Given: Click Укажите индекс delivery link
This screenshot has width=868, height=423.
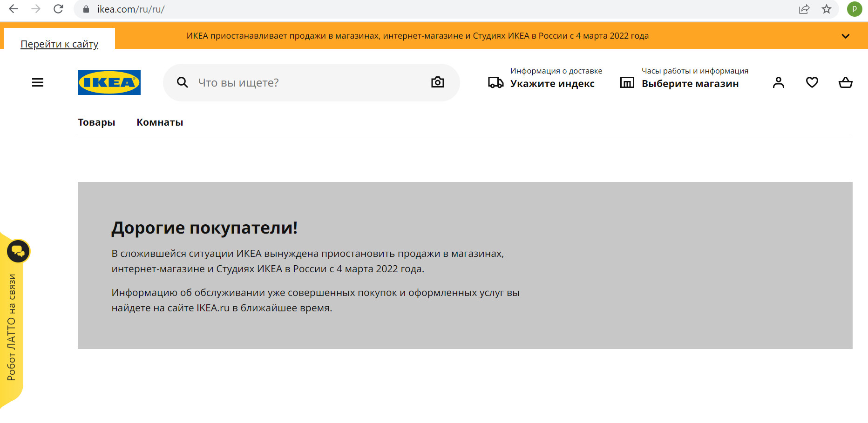Looking at the screenshot, I should [x=552, y=84].
